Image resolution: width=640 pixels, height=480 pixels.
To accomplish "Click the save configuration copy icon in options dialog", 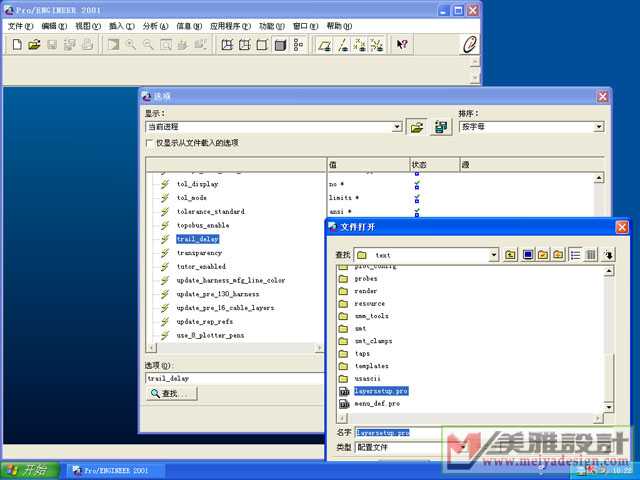I will click(x=441, y=127).
